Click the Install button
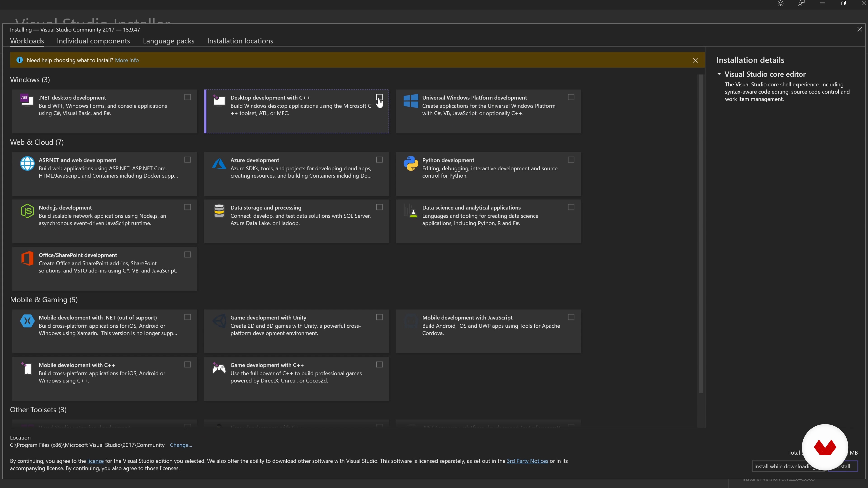Screen dimensions: 868x488 coord(843,467)
